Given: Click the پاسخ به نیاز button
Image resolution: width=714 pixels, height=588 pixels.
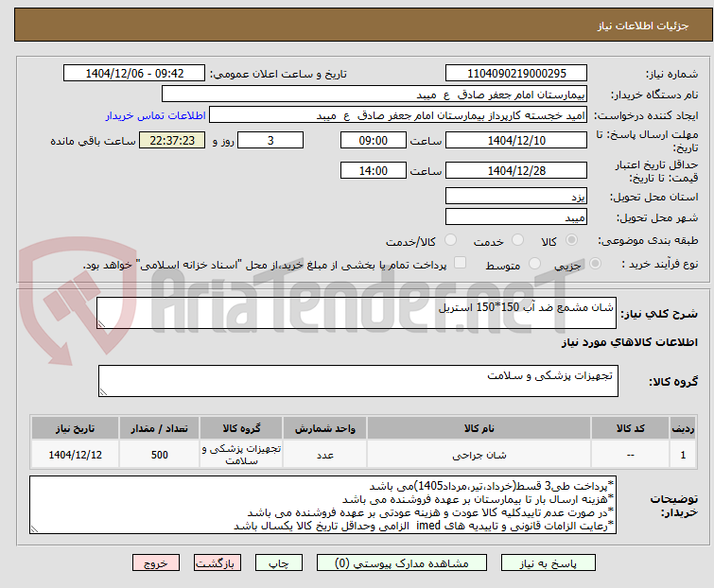Looking at the screenshot, I should (549, 563).
